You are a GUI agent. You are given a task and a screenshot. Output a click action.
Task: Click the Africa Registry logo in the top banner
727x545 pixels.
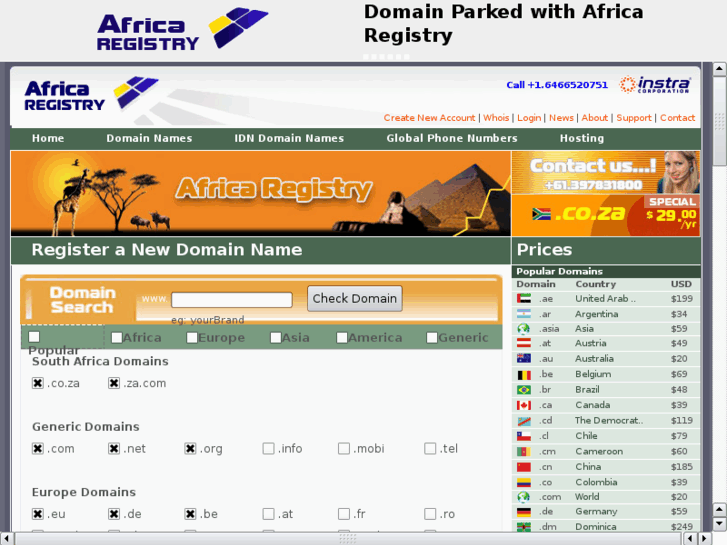tap(182, 29)
